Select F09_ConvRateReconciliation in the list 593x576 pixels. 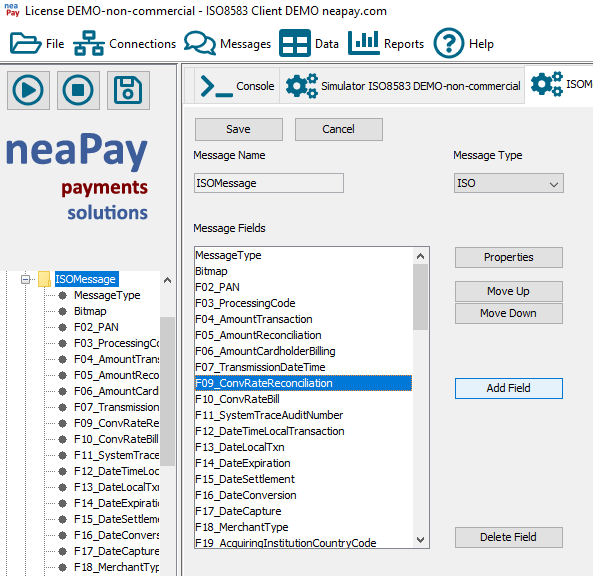point(303,383)
